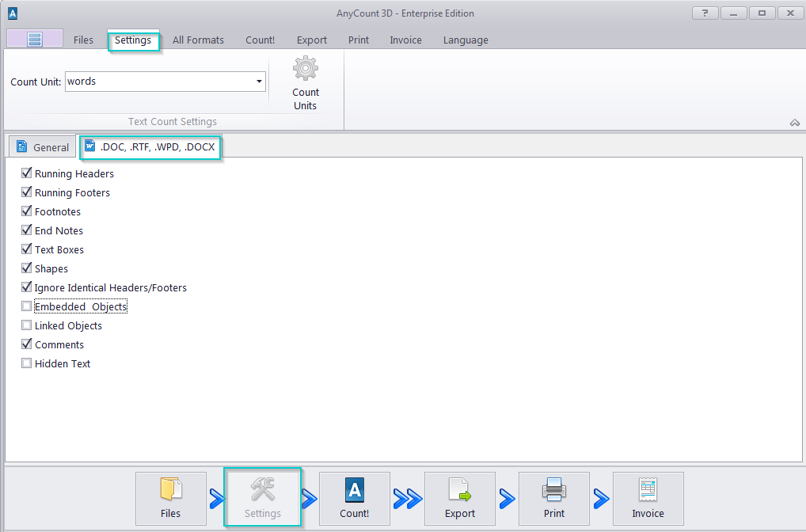The height and width of the screenshot is (532, 806).
Task: Open the Export ribbon tab
Action: [x=311, y=40]
